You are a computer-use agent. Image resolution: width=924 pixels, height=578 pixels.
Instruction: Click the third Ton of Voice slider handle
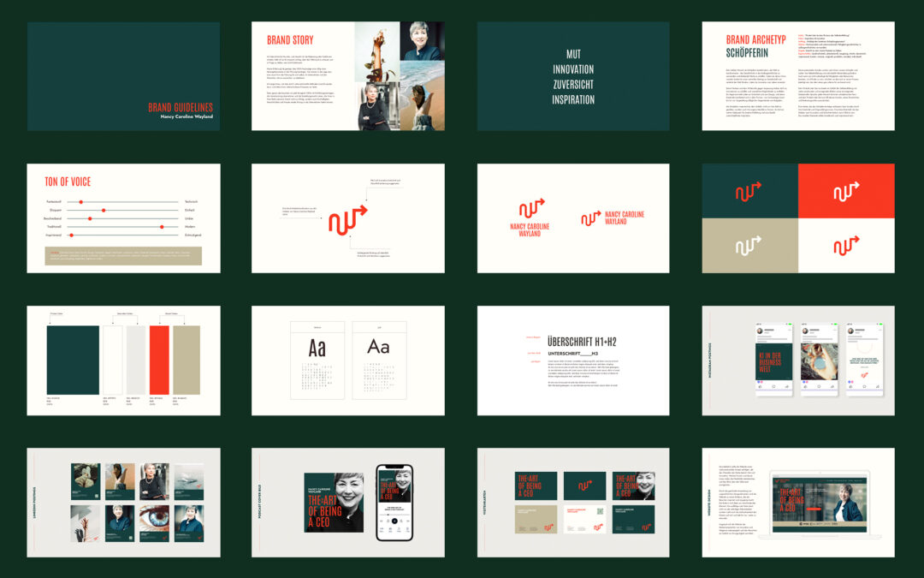(90, 218)
